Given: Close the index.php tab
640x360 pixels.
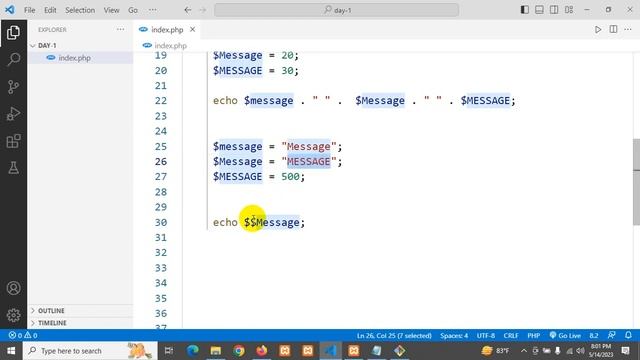Looking at the screenshot, I should point(192,29).
